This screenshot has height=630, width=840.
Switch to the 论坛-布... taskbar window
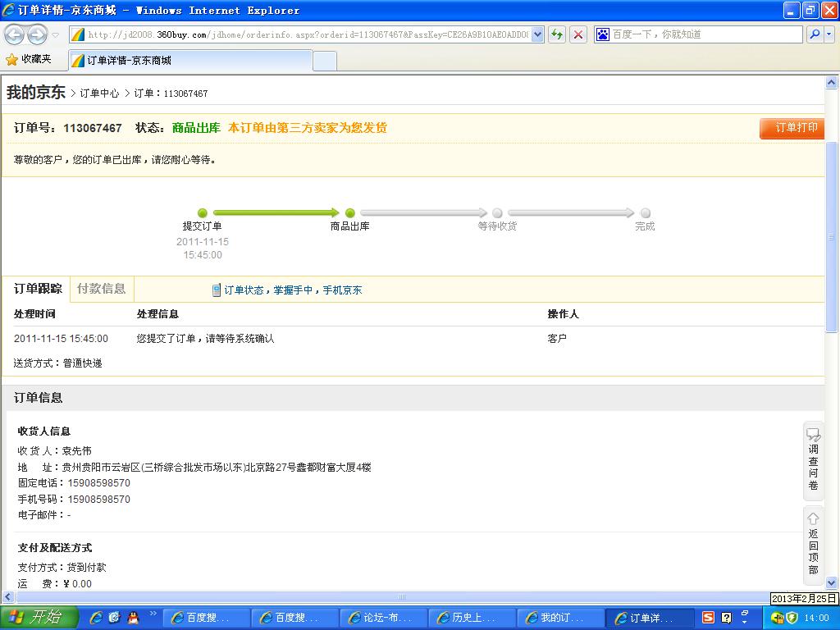pos(383,619)
